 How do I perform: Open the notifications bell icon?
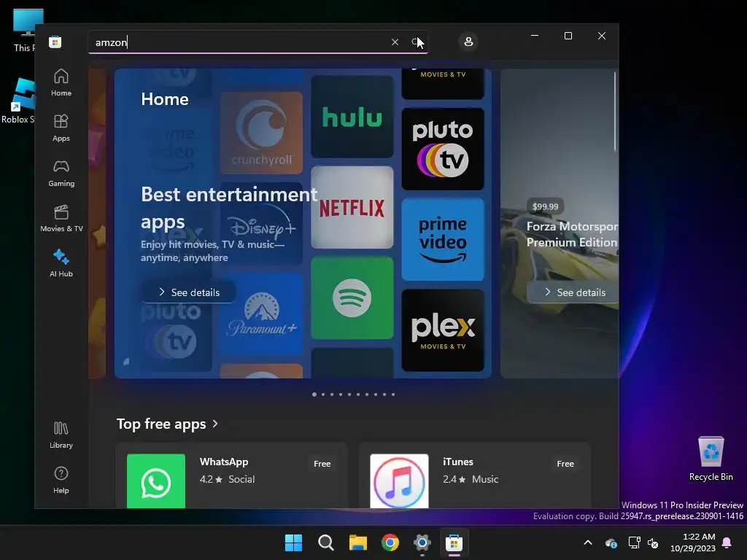(x=727, y=542)
